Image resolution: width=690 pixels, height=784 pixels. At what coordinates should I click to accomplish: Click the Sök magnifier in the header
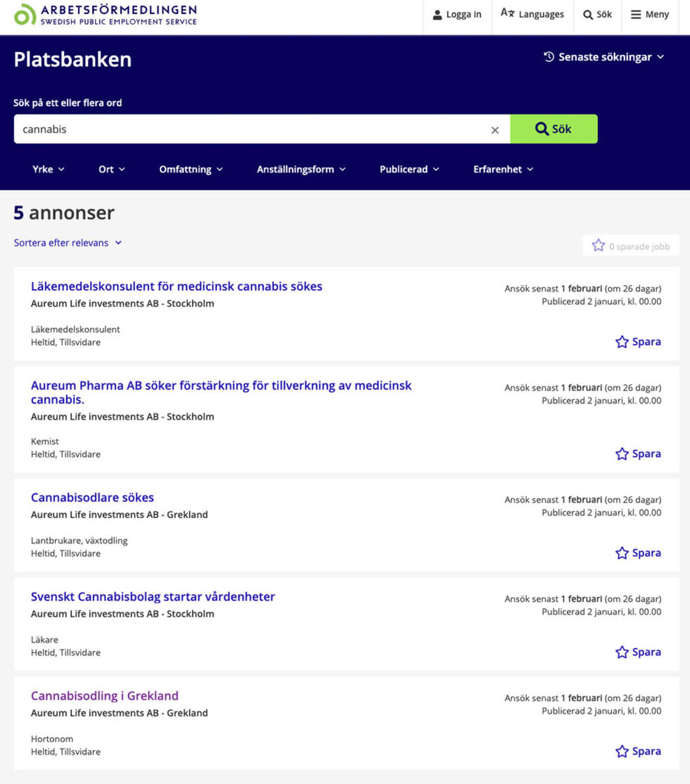click(x=597, y=15)
